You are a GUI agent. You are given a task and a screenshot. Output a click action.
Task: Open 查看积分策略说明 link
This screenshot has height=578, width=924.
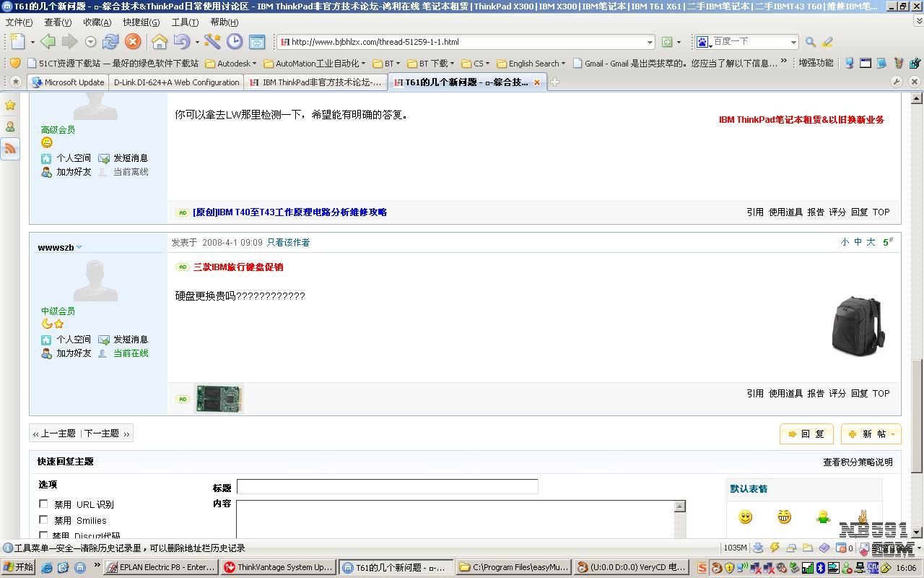858,462
